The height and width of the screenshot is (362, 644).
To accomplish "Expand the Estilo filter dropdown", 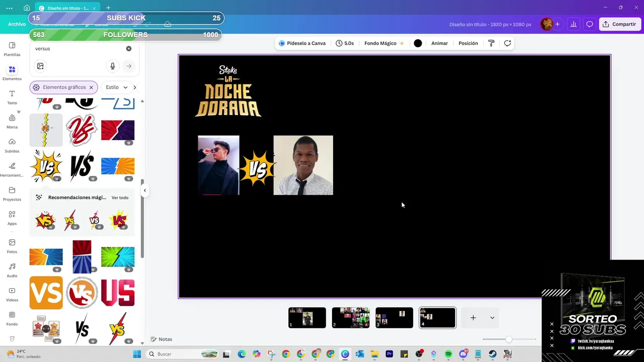I will pyautogui.click(x=117, y=87).
